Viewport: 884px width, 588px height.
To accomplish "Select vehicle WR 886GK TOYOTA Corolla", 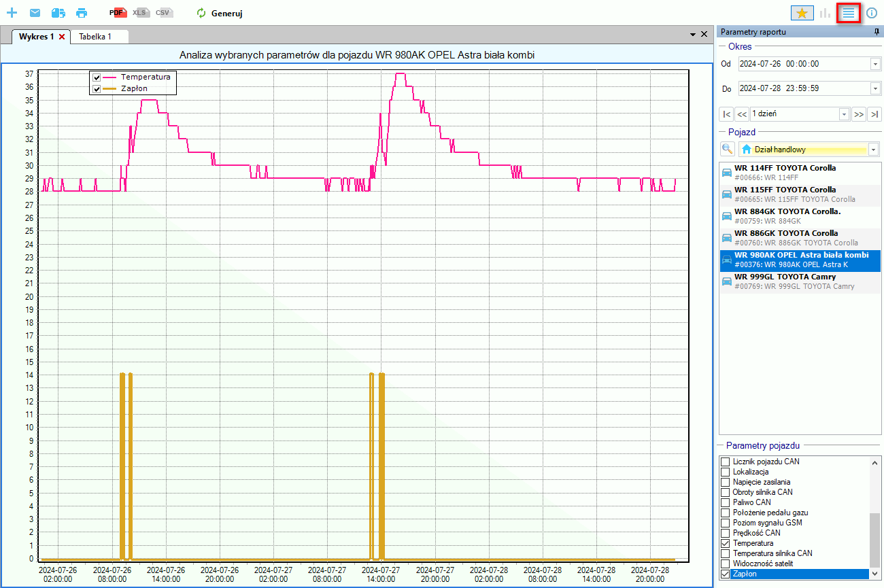I will point(800,238).
